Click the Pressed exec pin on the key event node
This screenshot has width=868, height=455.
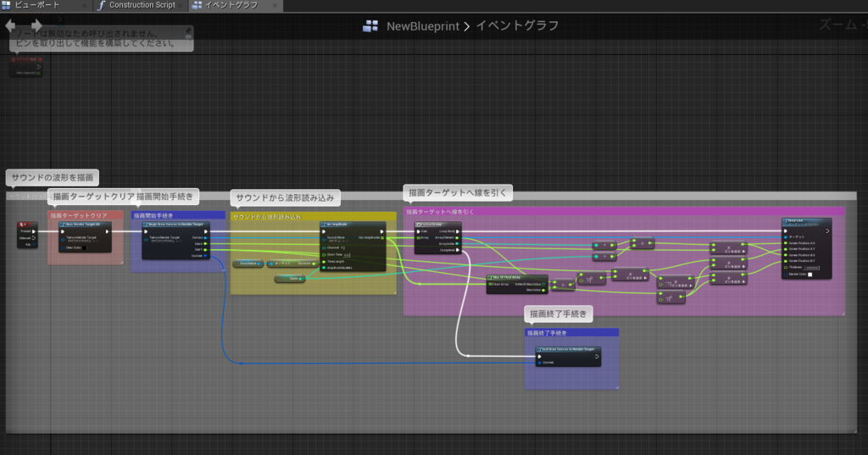tap(34, 231)
